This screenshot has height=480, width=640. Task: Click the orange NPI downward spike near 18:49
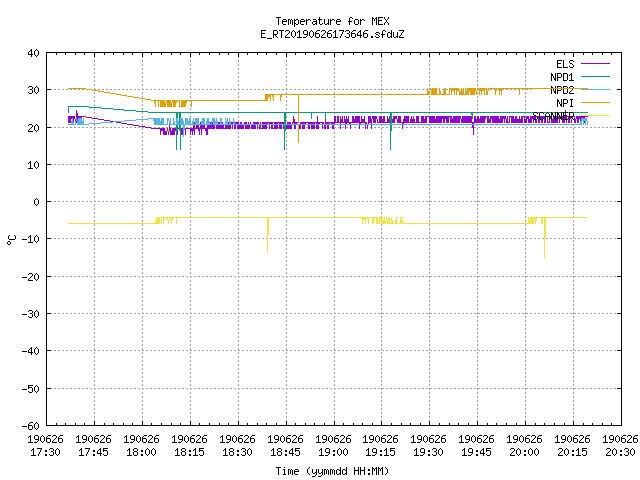(298, 118)
